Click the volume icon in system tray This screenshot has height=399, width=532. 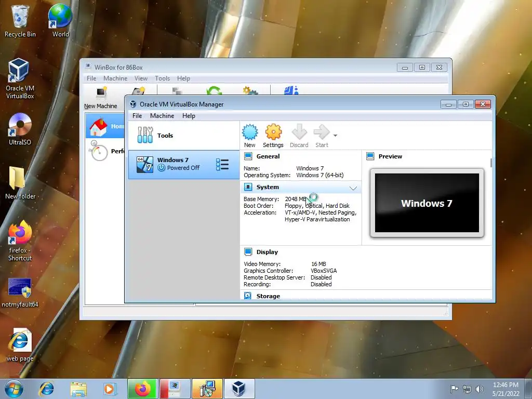(x=480, y=389)
